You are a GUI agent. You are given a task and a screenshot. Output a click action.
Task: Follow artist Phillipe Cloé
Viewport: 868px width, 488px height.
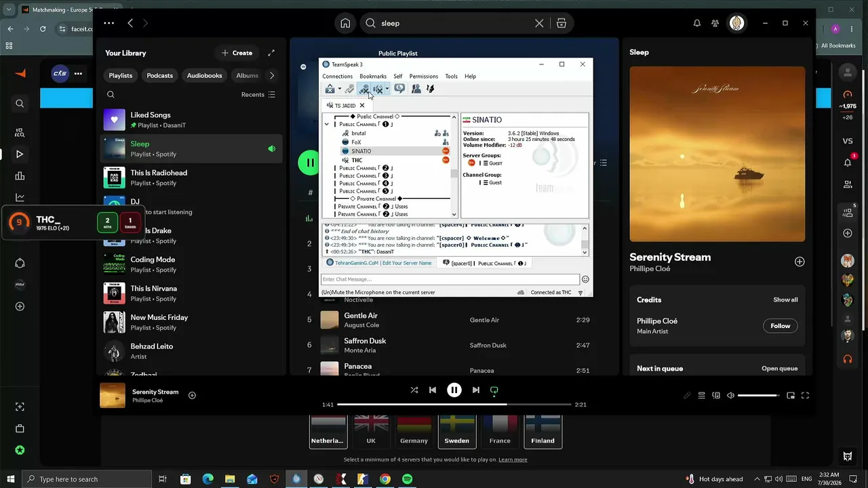pyautogui.click(x=781, y=326)
